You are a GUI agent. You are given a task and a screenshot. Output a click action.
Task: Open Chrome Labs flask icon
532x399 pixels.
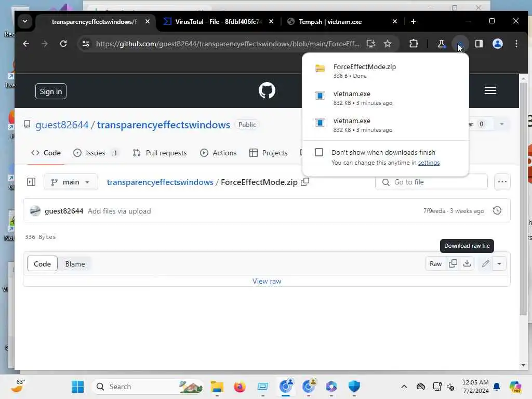click(441, 44)
